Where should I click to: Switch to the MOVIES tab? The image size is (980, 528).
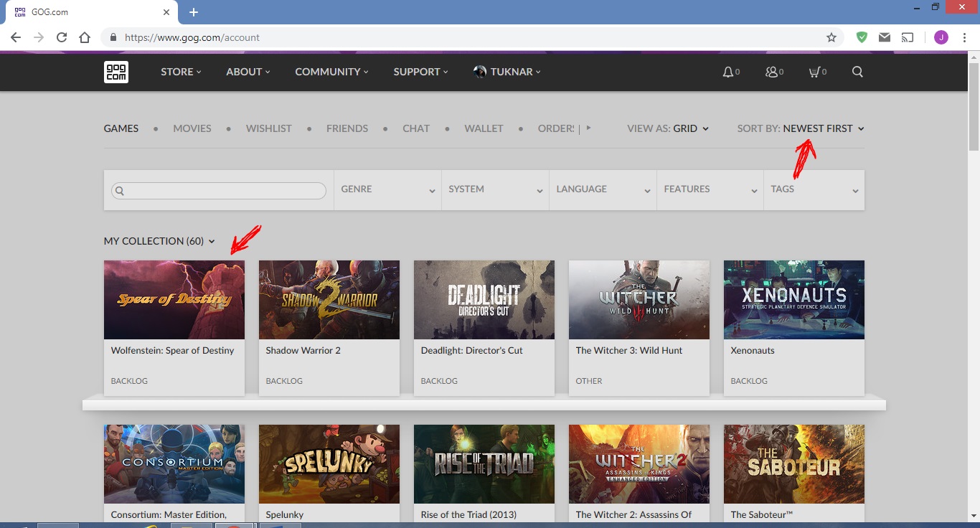pyautogui.click(x=192, y=128)
